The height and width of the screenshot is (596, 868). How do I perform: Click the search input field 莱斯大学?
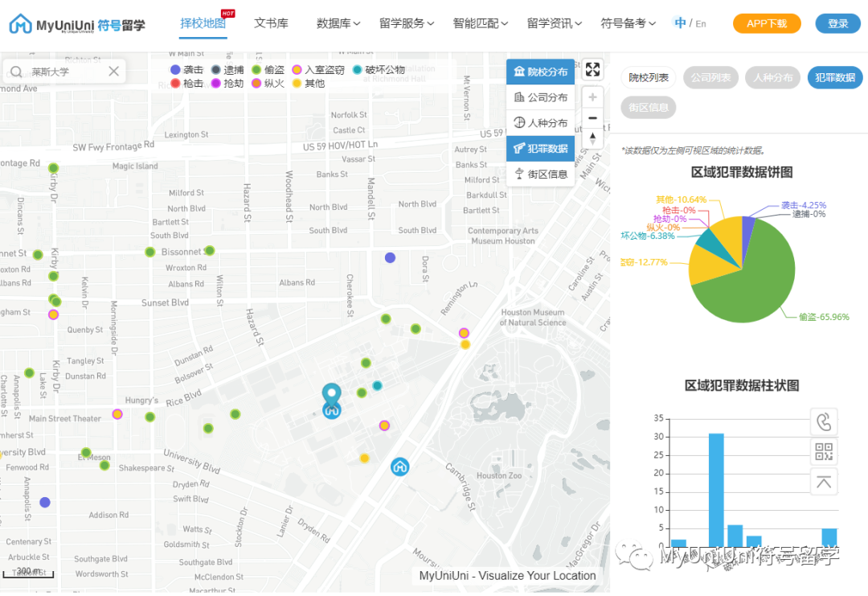[x=64, y=72]
